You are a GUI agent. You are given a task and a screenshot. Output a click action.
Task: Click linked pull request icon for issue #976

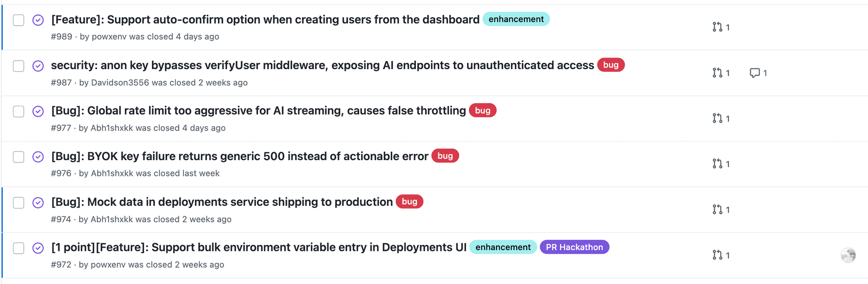pos(721,164)
